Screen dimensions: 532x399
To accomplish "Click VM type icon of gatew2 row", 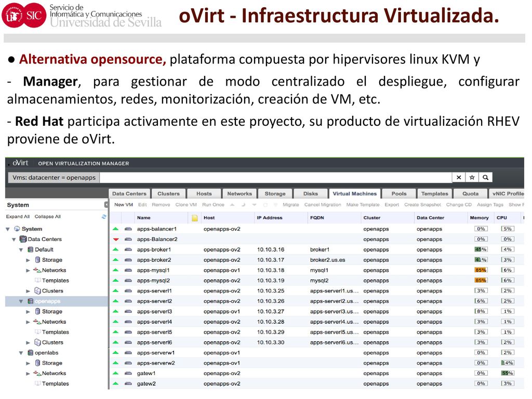I will coord(128,384).
